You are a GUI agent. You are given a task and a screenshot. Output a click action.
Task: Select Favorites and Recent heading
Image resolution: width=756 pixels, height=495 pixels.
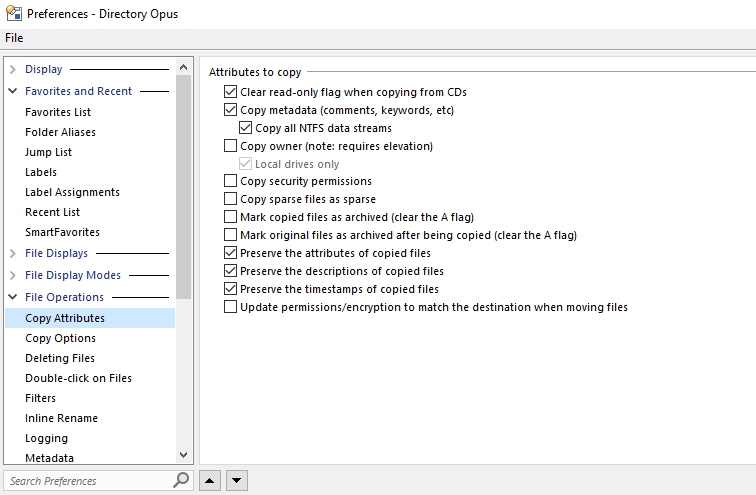pos(78,91)
